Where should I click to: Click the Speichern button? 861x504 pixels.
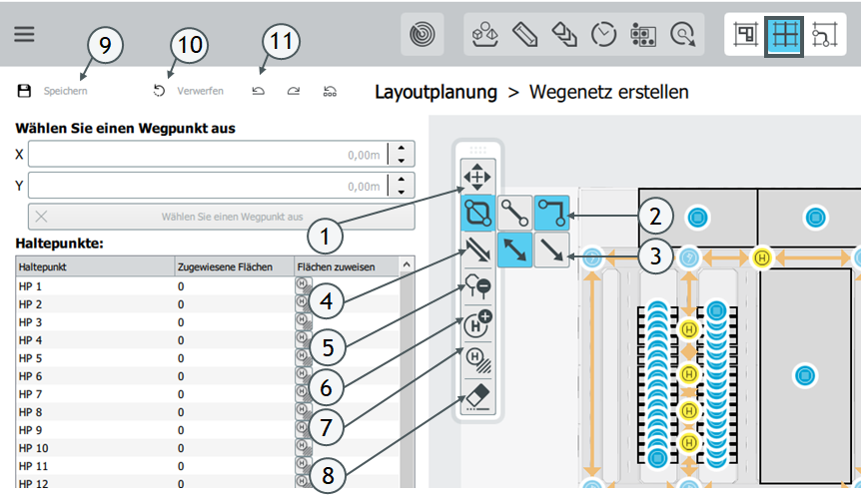tap(54, 91)
